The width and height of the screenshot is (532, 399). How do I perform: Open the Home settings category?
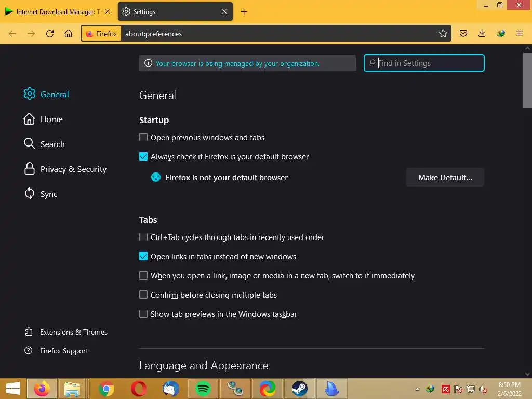[43, 119]
